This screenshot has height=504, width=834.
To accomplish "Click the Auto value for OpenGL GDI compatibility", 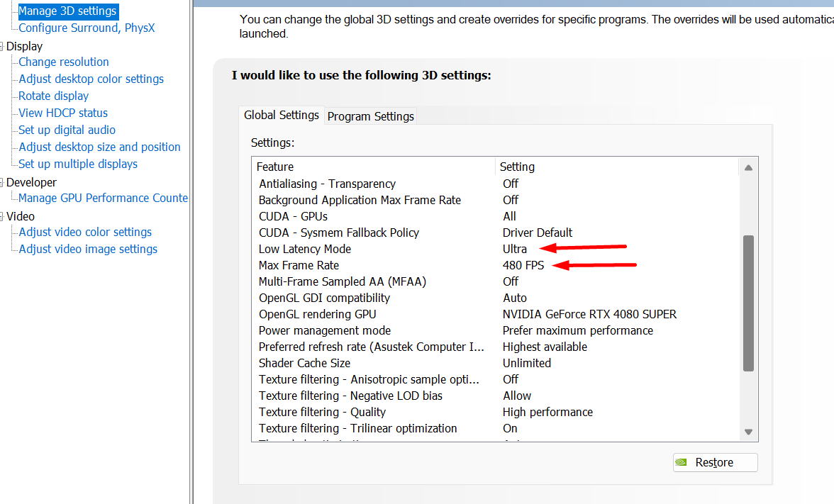I will pyautogui.click(x=515, y=298).
